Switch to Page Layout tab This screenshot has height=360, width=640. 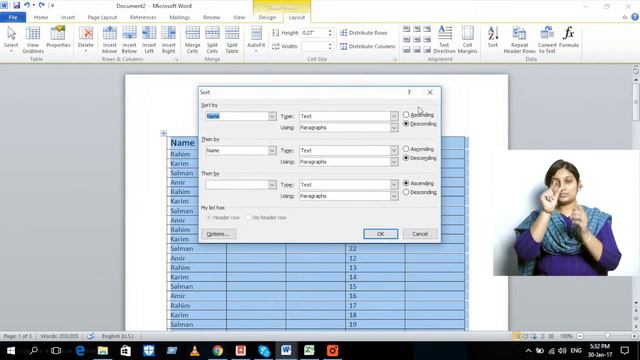click(102, 17)
